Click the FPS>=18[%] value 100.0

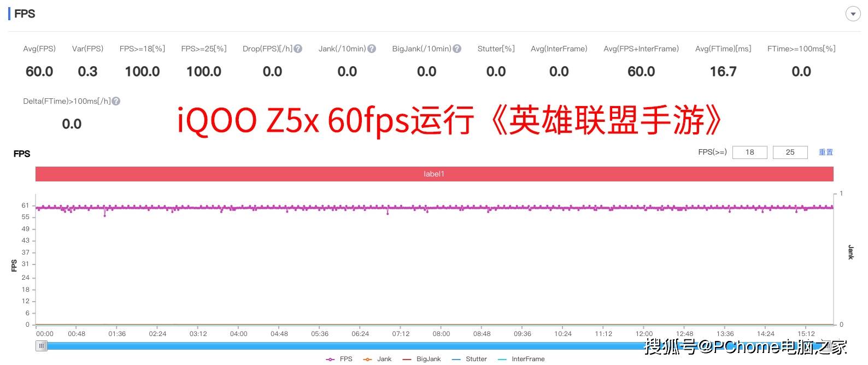point(142,72)
